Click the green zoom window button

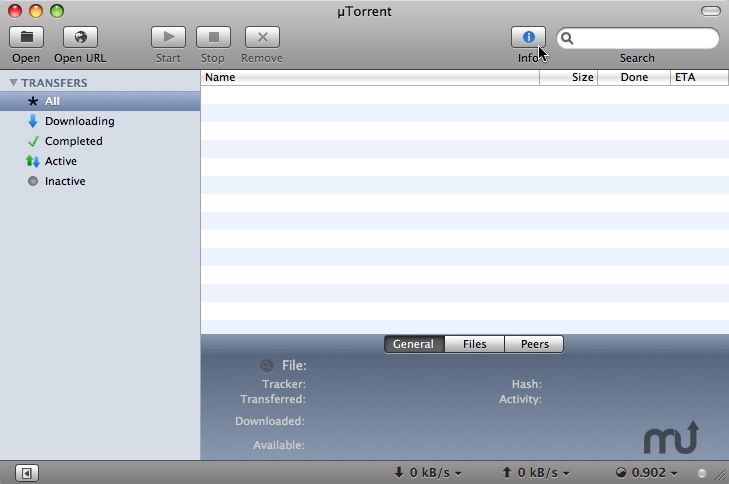57,11
